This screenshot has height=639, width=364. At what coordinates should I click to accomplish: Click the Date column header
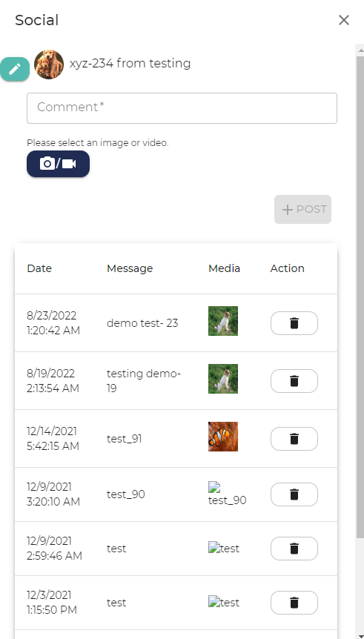[39, 268]
